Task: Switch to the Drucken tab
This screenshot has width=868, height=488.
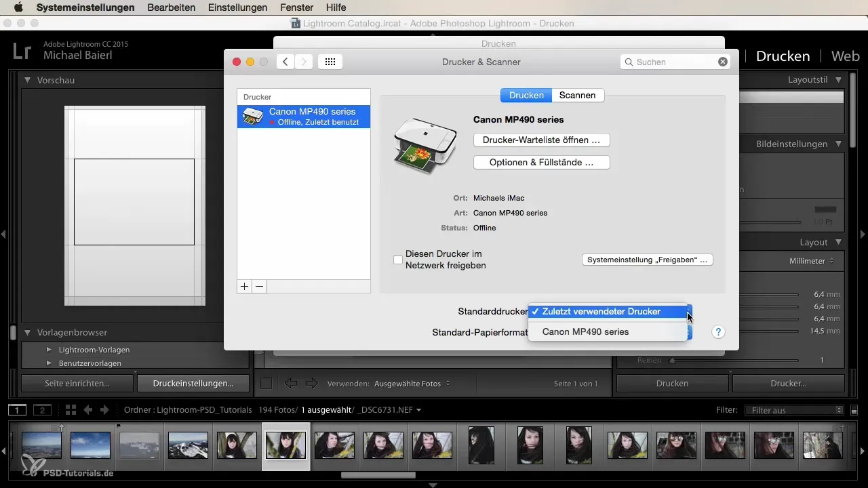Action: (526, 96)
